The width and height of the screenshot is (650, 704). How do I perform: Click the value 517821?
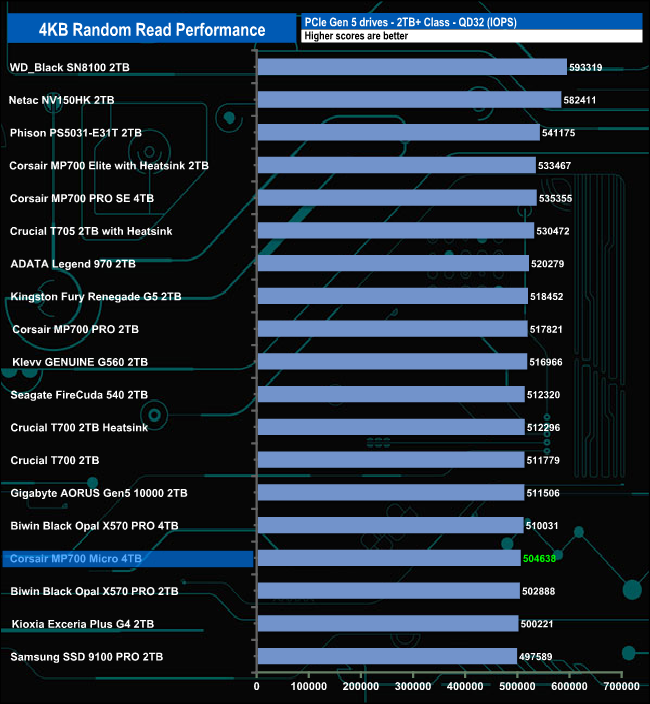546,330
